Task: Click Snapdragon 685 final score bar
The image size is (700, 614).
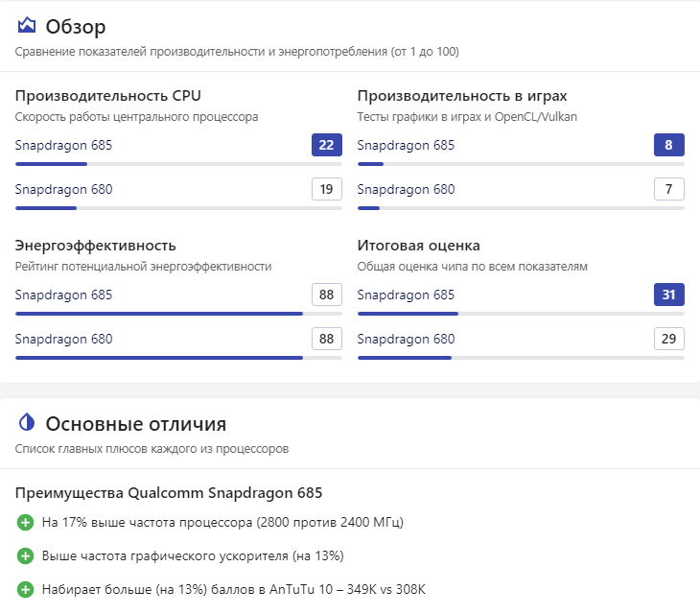Action: pos(521,314)
